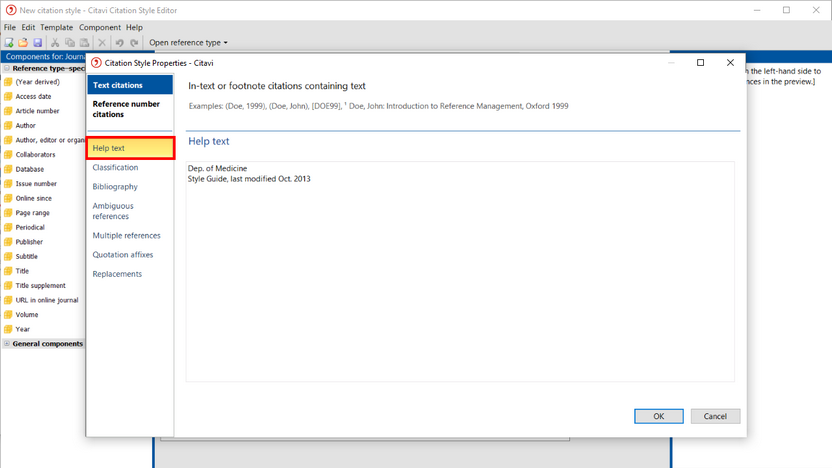832x468 pixels.
Task: Open the Replacements section
Action: point(117,274)
